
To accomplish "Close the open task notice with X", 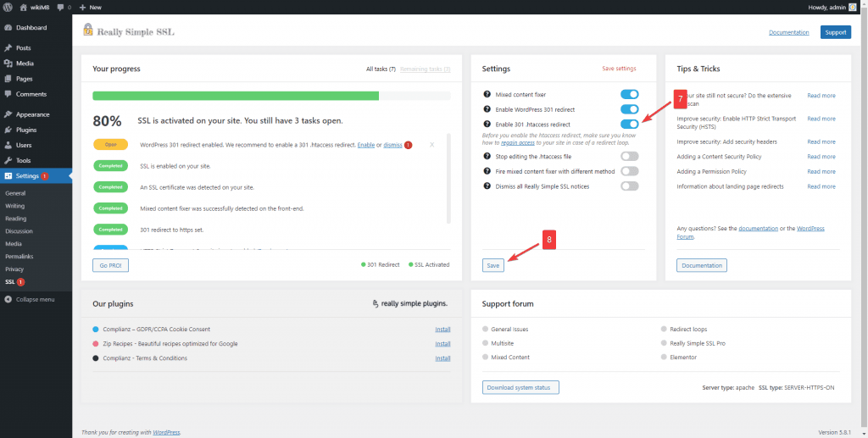I will point(431,145).
